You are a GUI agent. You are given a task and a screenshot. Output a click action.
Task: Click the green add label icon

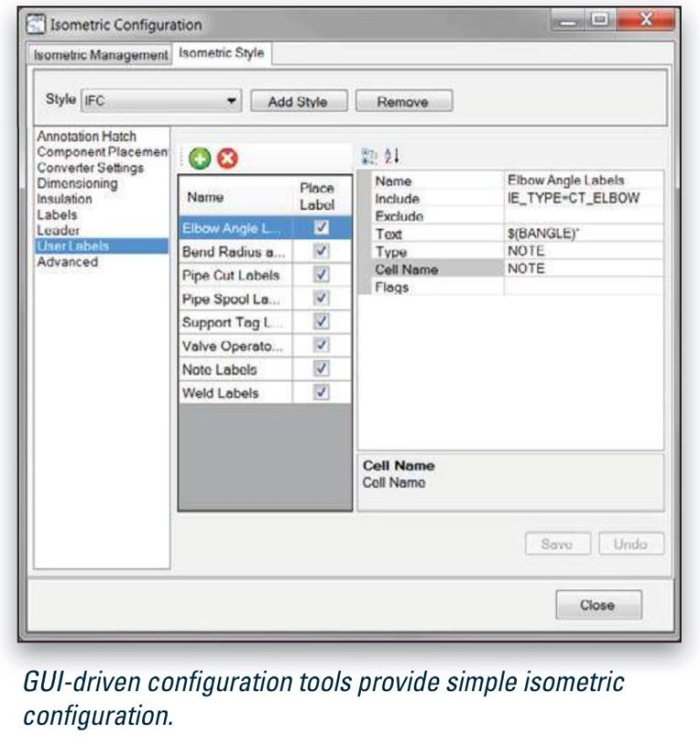coord(201,158)
